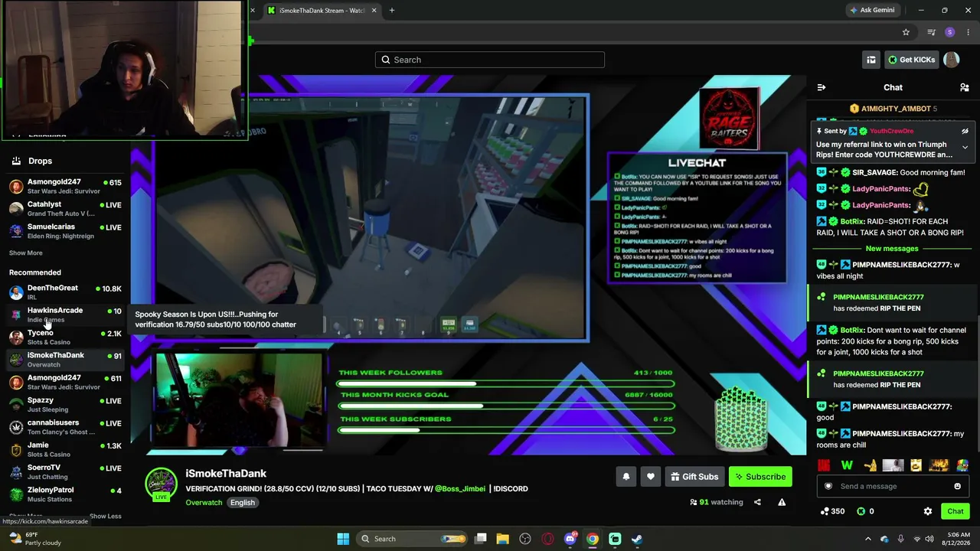
Task: Open Tyceno channel in sidebar
Action: (x=65, y=337)
